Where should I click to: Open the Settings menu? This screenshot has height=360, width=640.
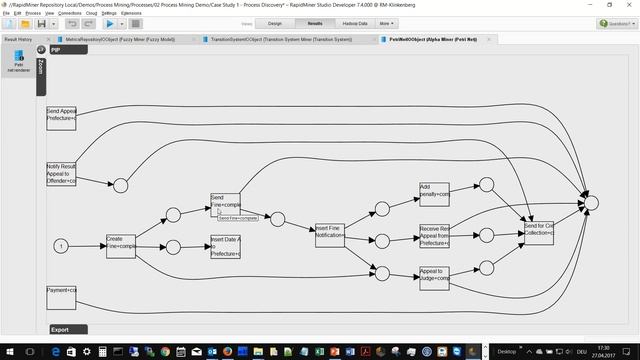(x=109, y=13)
